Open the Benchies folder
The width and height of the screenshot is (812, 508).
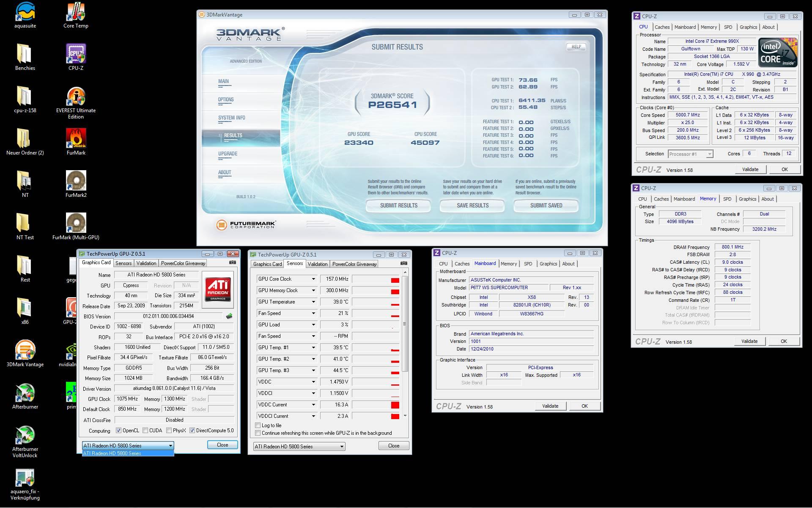(x=25, y=58)
